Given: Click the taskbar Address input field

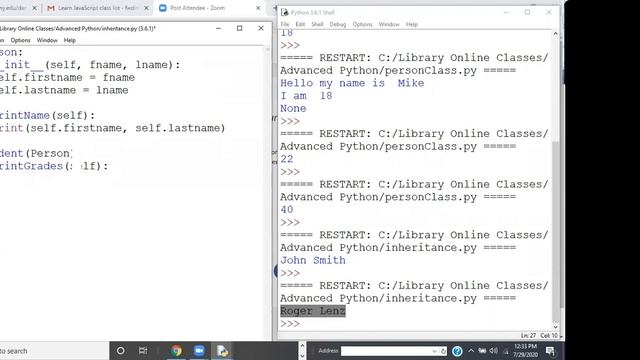Looking at the screenshot, I should (386, 351).
